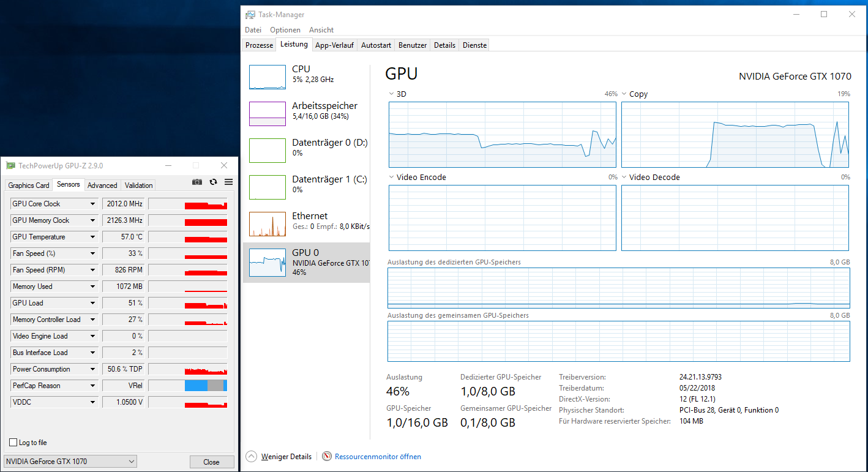Open Memory Controller Load dropdown
Screen dimensions: 868x472
coord(92,320)
